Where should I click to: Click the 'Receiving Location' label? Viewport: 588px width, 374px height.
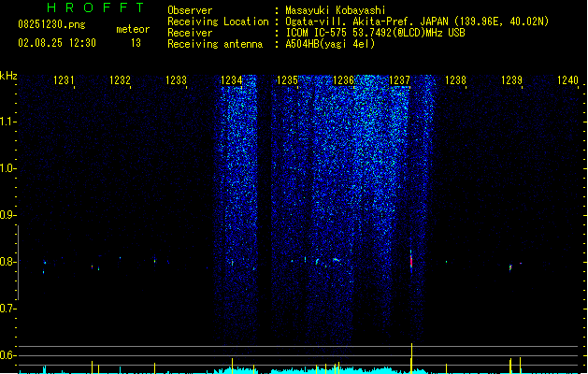coord(218,22)
